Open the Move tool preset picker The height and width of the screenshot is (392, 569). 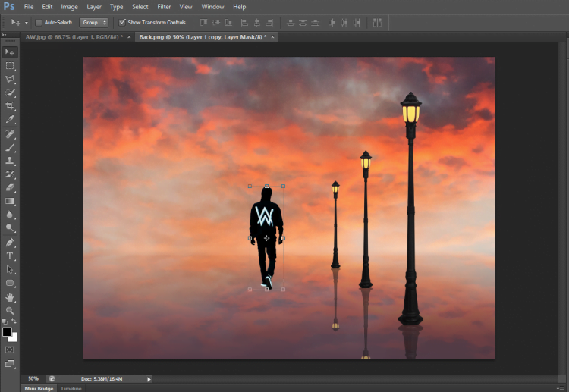point(18,23)
